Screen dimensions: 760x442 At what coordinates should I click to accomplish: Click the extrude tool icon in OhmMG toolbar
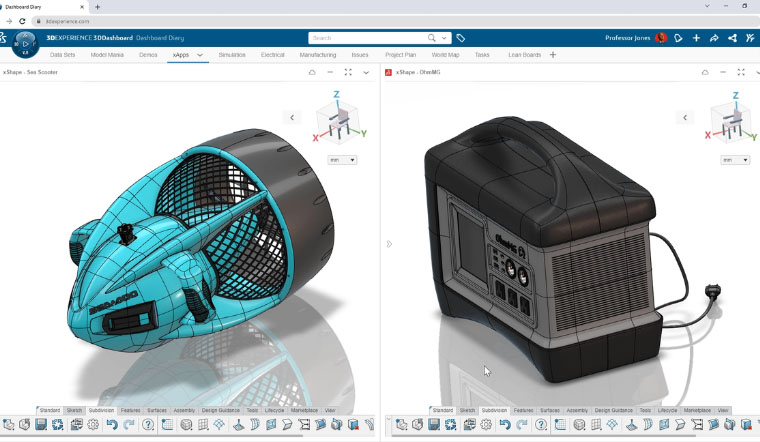pos(631,425)
